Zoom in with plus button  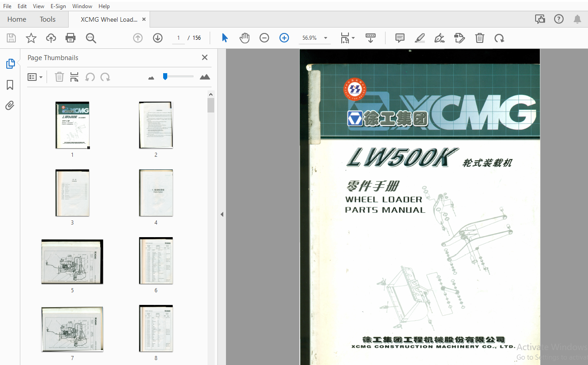coord(284,38)
